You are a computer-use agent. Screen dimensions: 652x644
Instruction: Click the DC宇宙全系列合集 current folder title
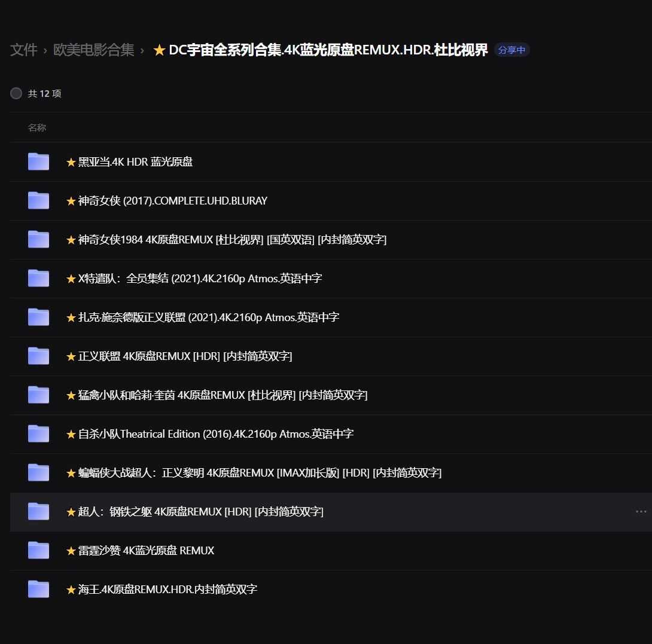328,50
